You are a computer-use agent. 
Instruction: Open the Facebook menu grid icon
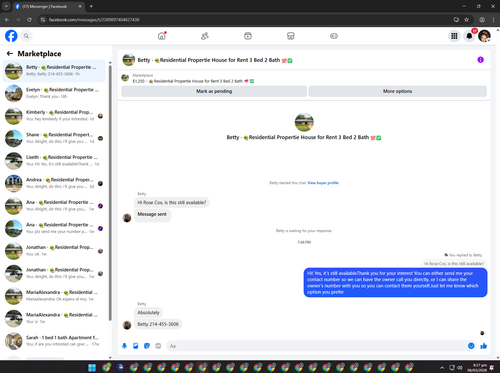click(x=454, y=36)
